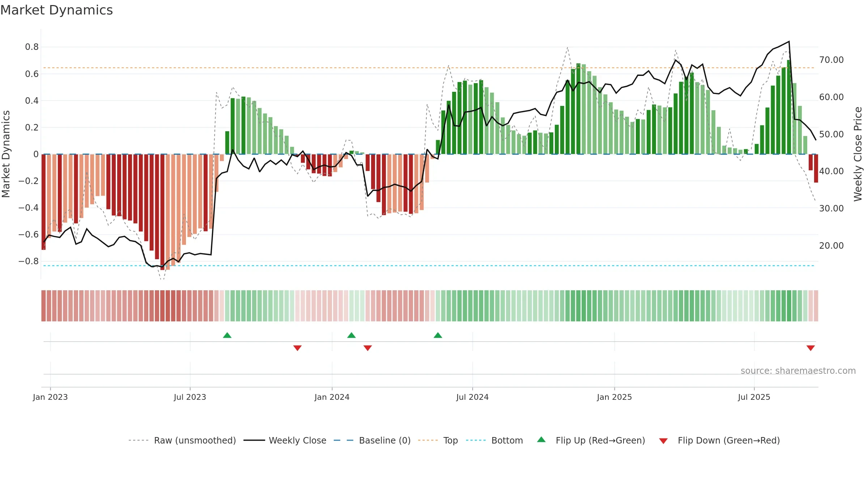
Task: Click the final dark red bar at chart's right edge
Action: 816,168
